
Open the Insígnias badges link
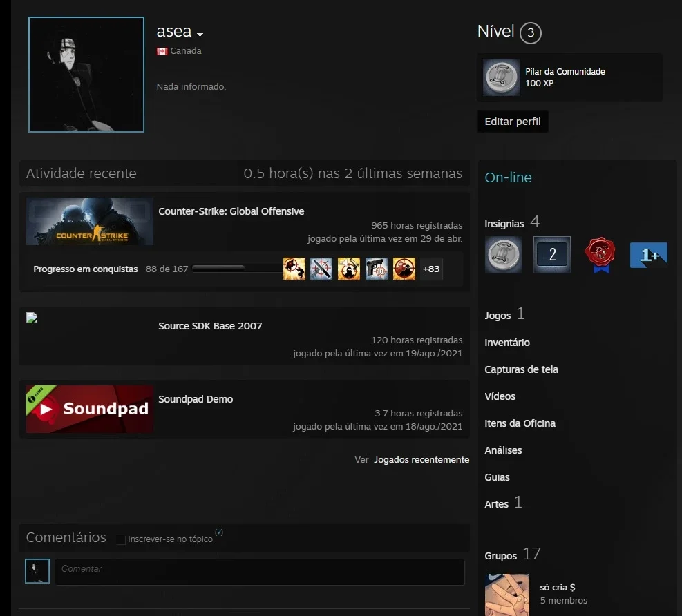point(504,224)
